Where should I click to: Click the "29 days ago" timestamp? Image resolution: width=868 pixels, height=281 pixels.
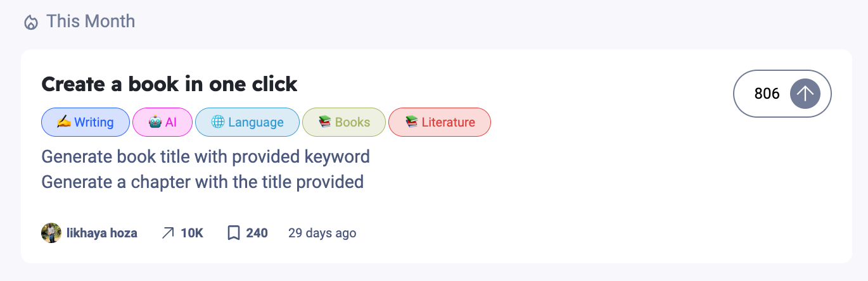(322, 233)
